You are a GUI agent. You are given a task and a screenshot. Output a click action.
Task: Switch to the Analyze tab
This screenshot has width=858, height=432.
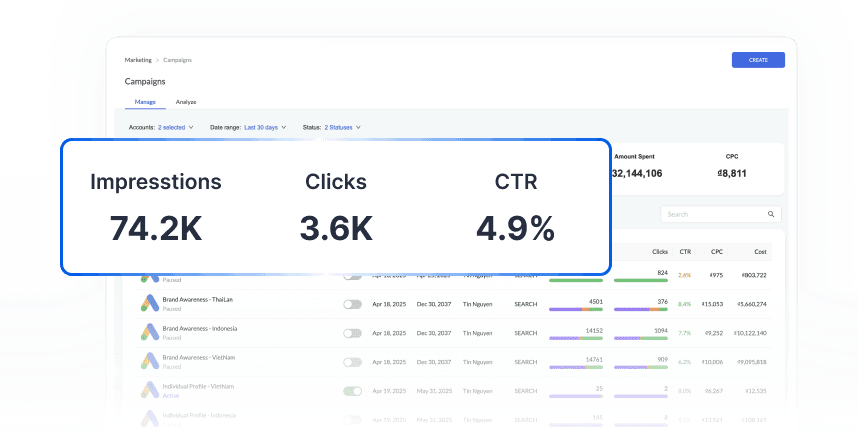tap(186, 102)
